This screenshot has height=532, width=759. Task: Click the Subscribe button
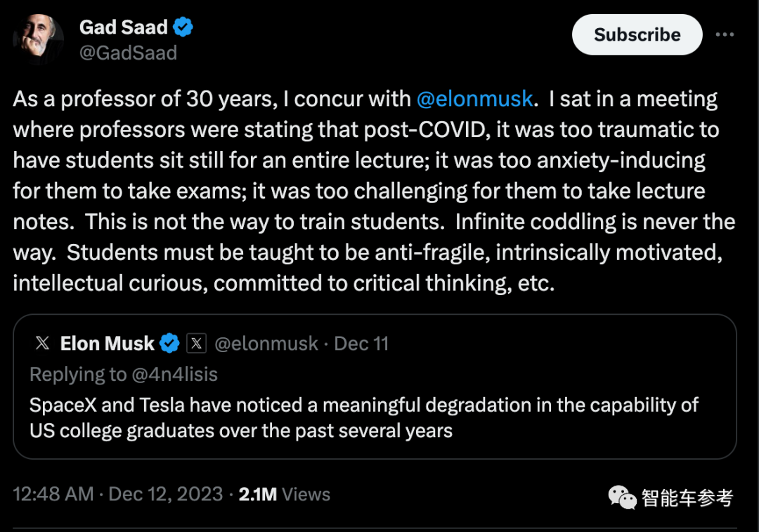tap(637, 34)
